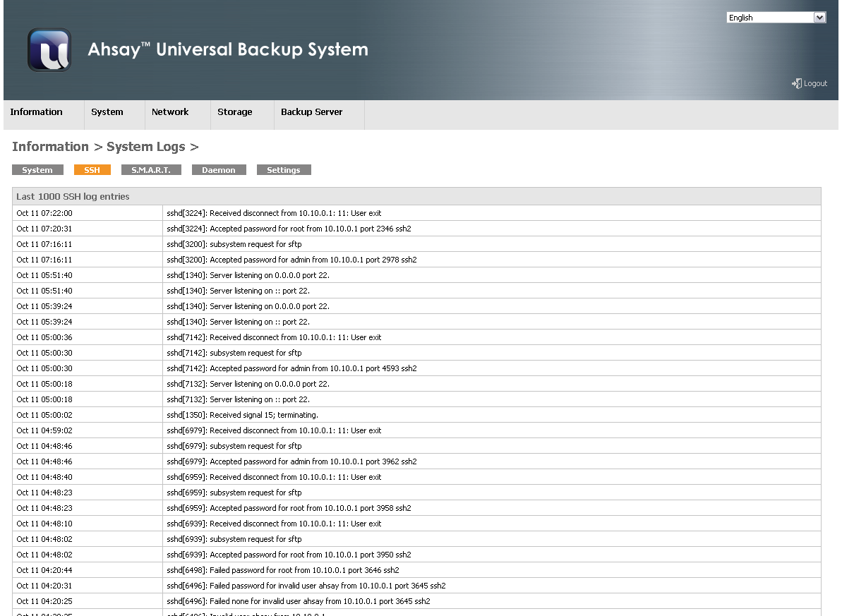The image size is (854, 616).
Task: Open the Backup Server menu
Action: pyautogui.click(x=312, y=112)
